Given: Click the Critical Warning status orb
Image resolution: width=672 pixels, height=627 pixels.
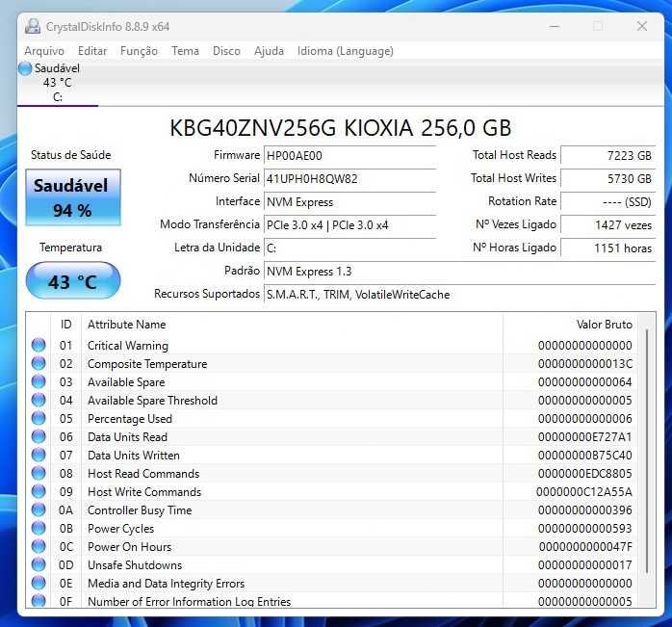Looking at the screenshot, I should coord(39,345).
